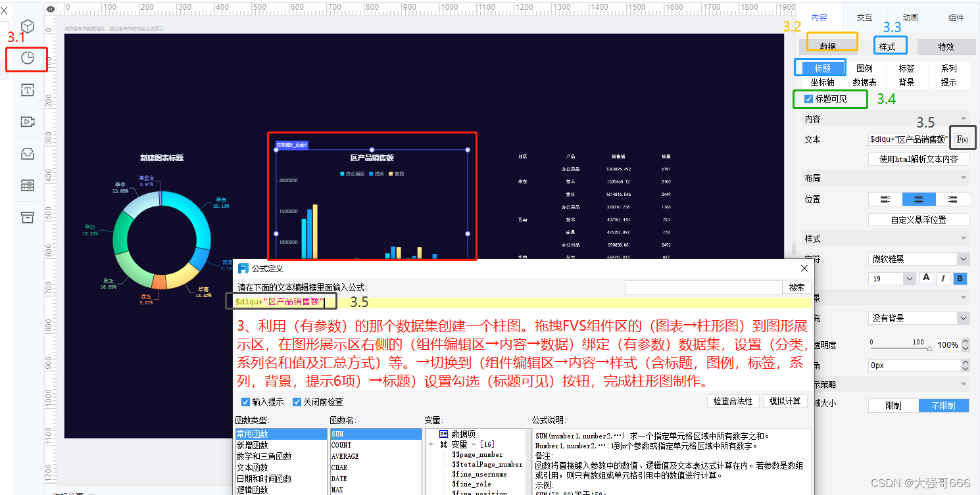Viewport: 980px width, 495px height.
Task: Click the 模拟计算 button
Action: (785, 401)
